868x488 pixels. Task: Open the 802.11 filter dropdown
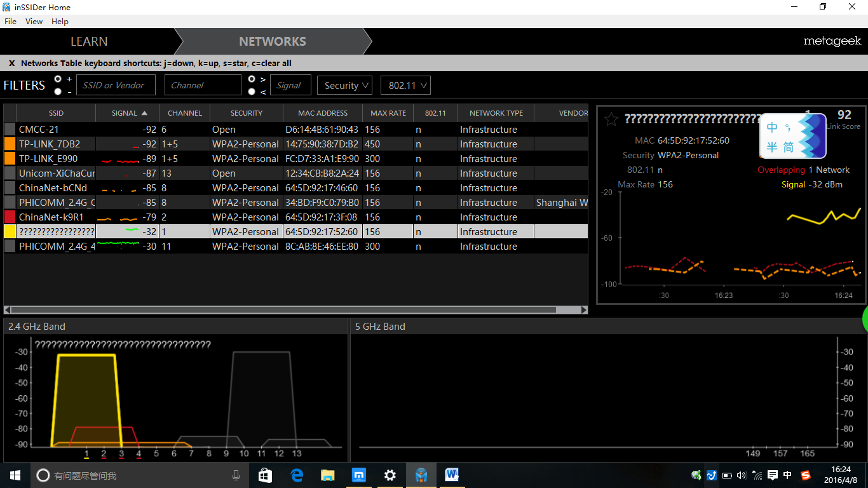405,85
